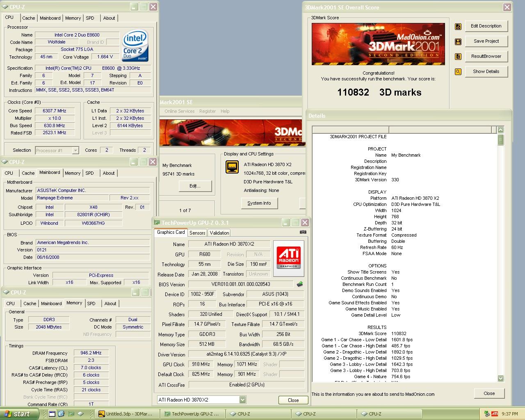Click the Edit... button in 3DMark
The height and width of the screenshot is (420, 525).
(x=195, y=186)
